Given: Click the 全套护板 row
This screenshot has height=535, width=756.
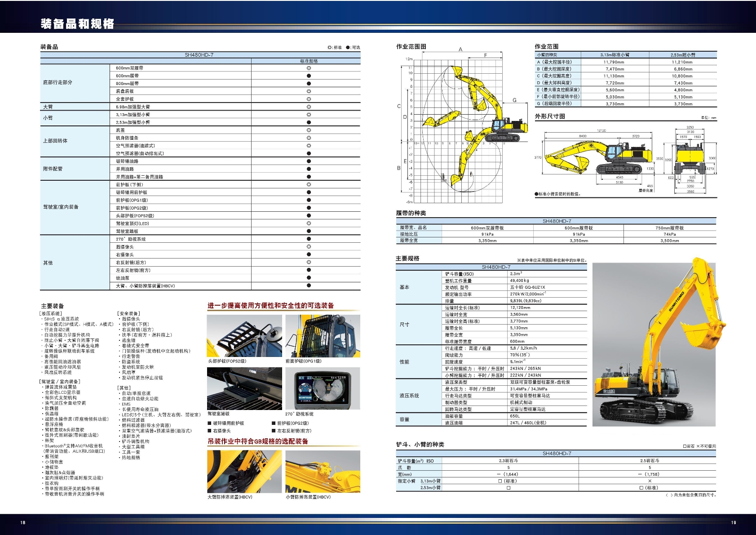Looking at the screenshot, I should click(x=235, y=99).
